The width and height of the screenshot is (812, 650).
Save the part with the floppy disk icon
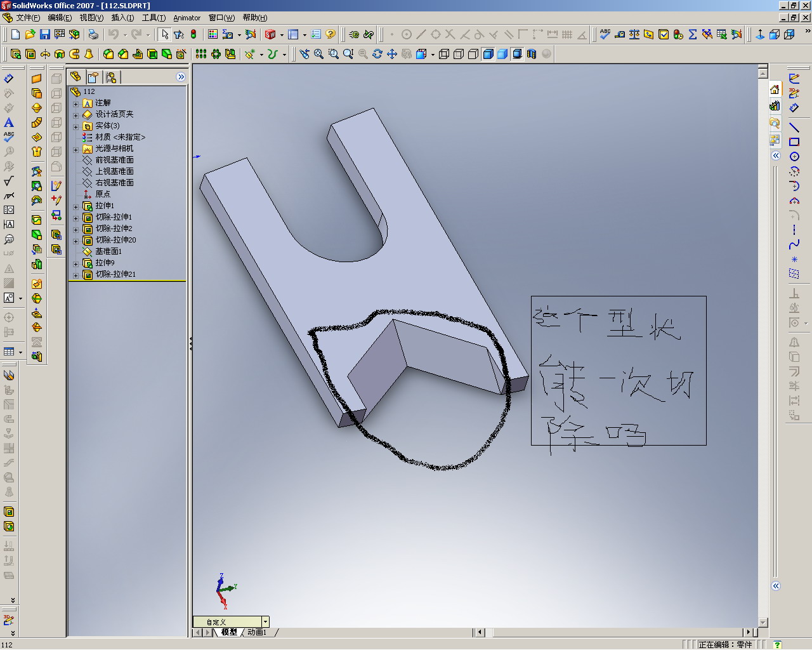(x=44, y=34)
